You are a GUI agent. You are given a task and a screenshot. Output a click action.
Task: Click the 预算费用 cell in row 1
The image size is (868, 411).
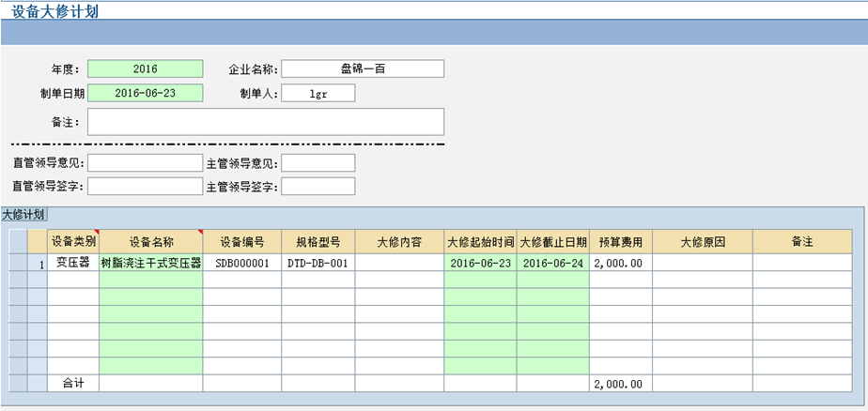point(620,263)
